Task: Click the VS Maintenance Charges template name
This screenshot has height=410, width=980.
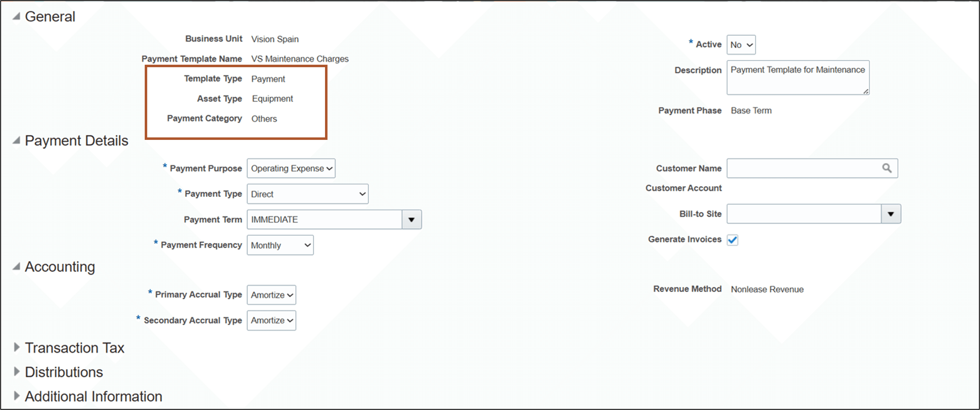Action: tap(299, 59)
